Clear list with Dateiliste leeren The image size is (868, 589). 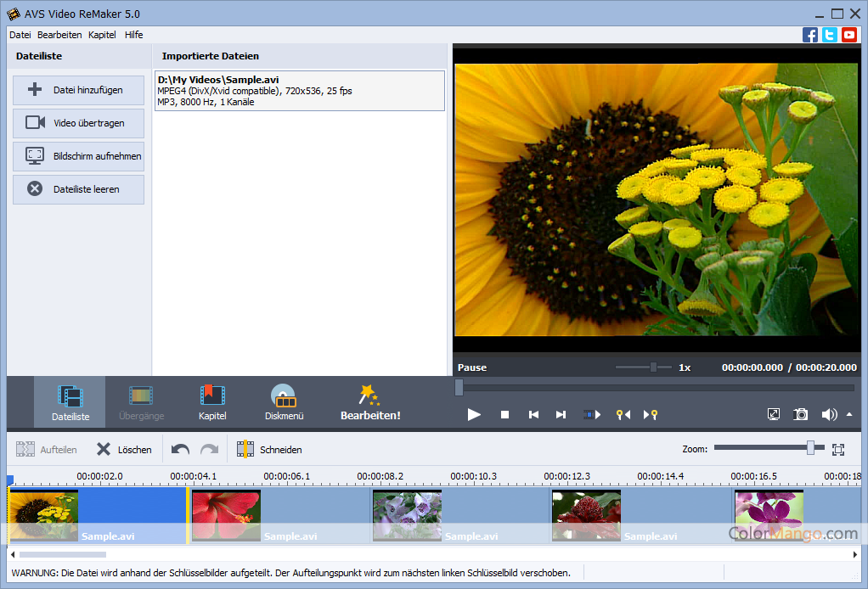pyautogui.click(x=79, y=190)
